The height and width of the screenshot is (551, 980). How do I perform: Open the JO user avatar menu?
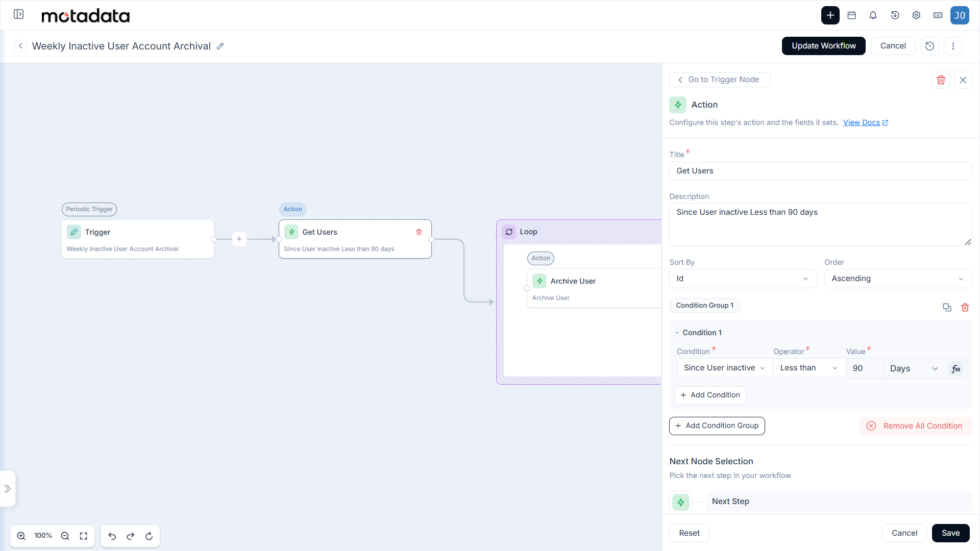coord(960,15)
